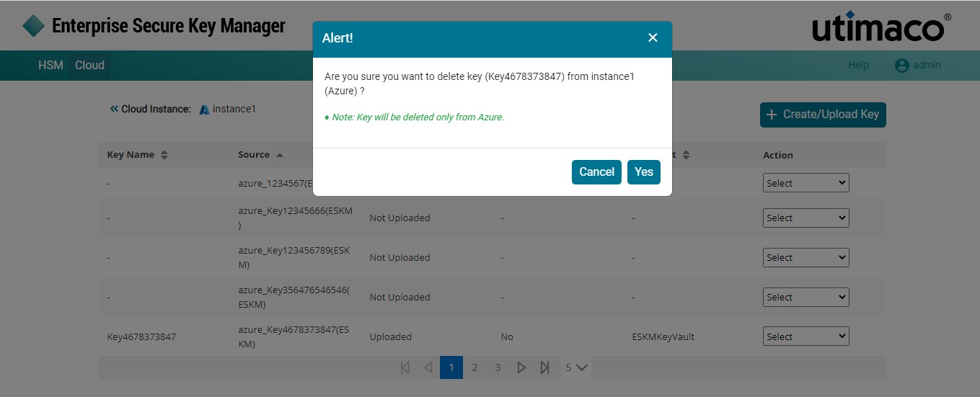This screenshot has width=980, height=397.
Task: Open the Cloud tab
Action: click(90, 65)
